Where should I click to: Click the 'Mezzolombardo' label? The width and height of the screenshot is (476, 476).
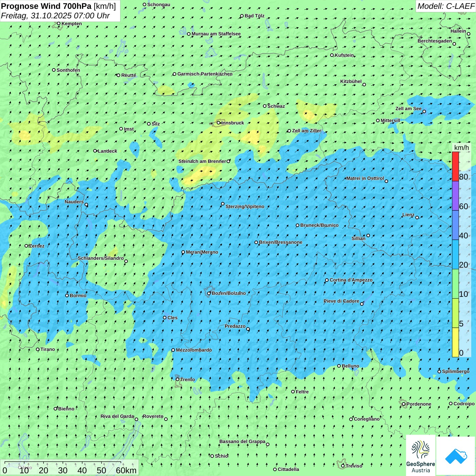tap(194, 350)
